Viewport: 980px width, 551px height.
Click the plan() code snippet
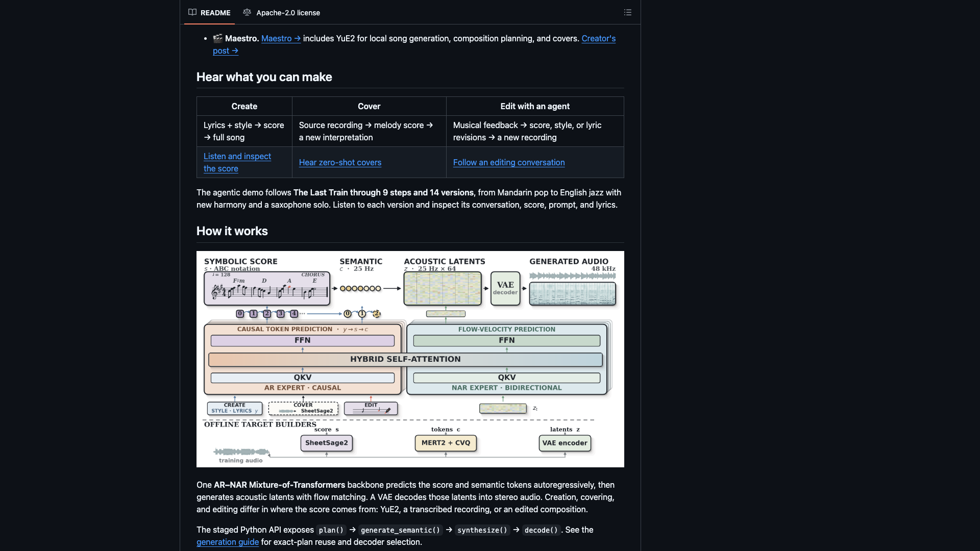[331, 530]
